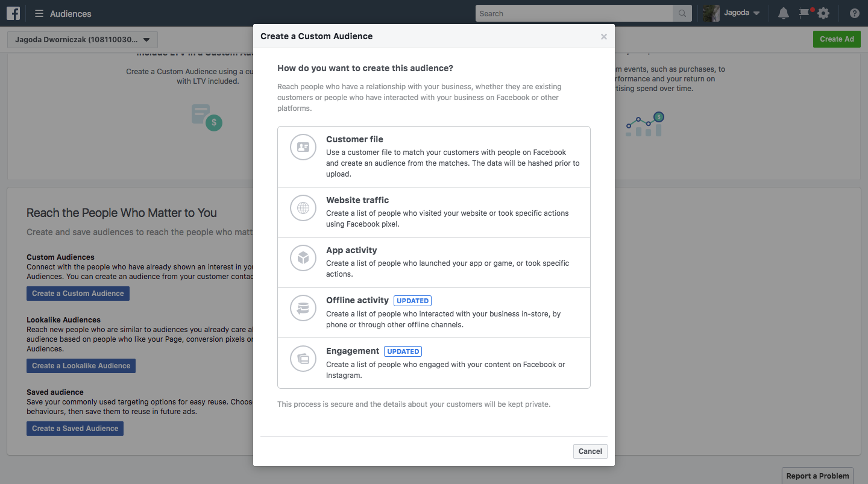Screen dimensions: 868x484
Task: Click the search magnifier button
Action: pyautogui.click(x=682, y=13)
